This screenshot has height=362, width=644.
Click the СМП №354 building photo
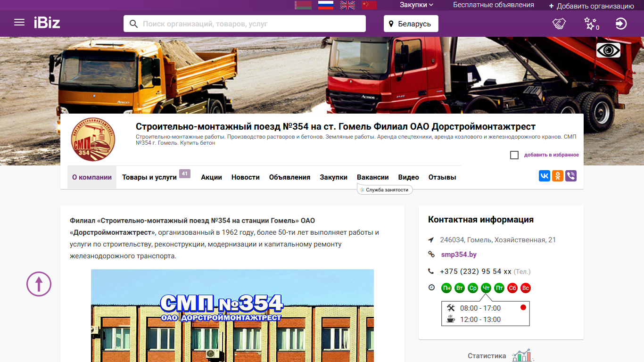coord(232,315)
